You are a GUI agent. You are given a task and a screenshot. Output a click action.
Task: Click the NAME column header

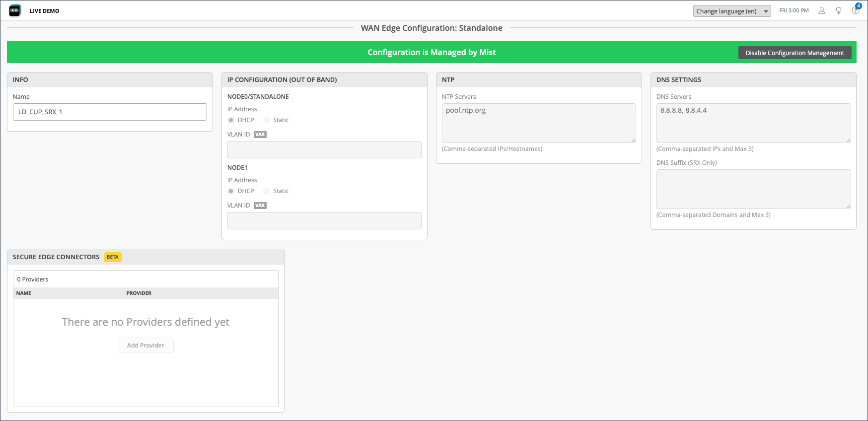pos(24,293)
